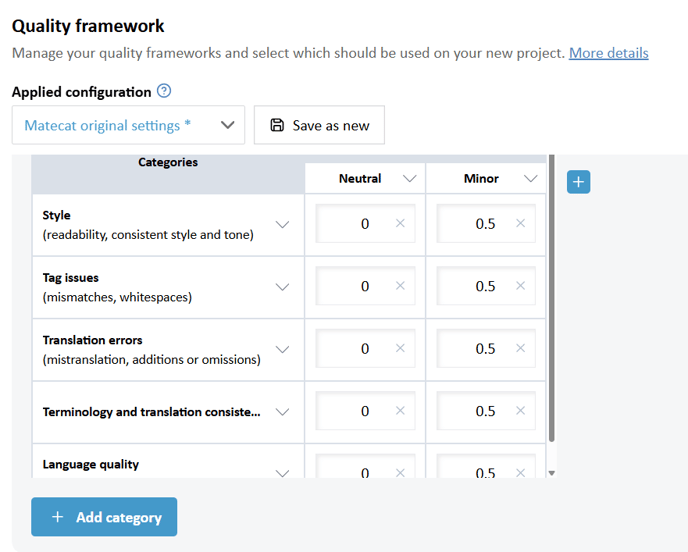688x552 pixels.
Task: Expand the Tag issues category chevron
Action: coord(282,287)
